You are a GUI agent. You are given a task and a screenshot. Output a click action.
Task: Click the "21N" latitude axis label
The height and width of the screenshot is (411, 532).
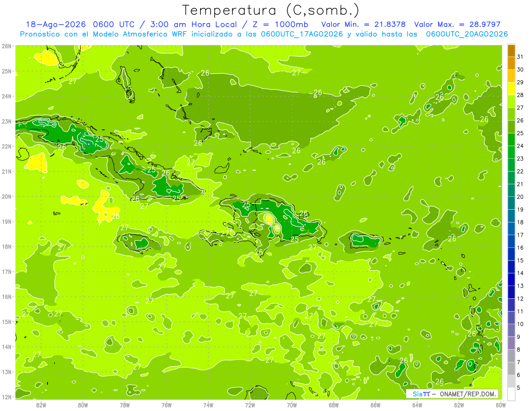[x=7, y=172]
